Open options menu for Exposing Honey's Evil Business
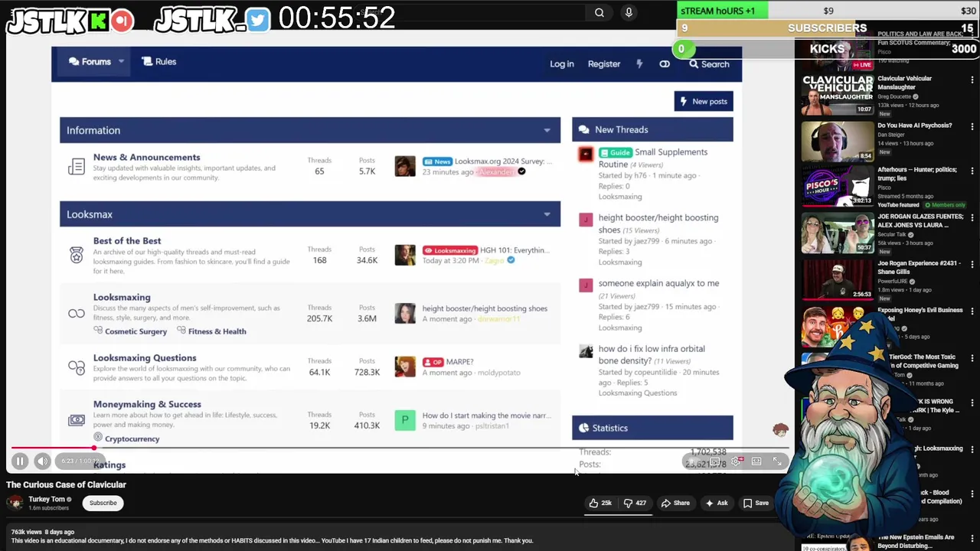 (x=972, y=311)
